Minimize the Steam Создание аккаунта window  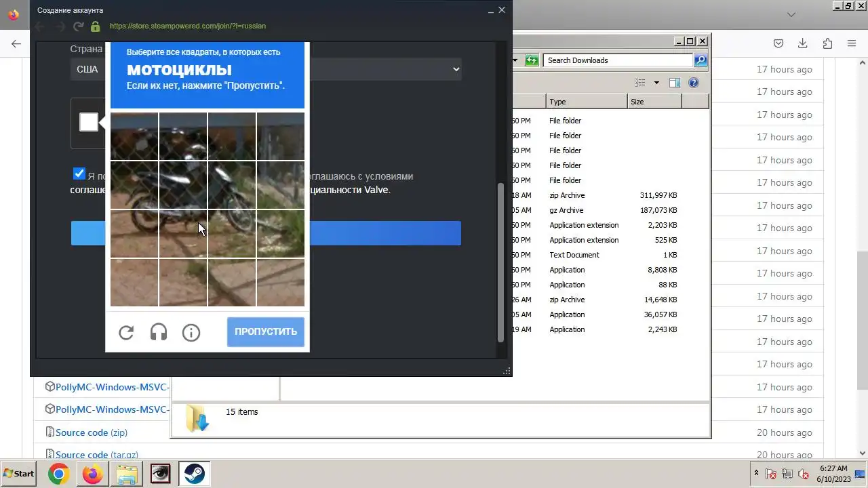(x=490, y=10)
